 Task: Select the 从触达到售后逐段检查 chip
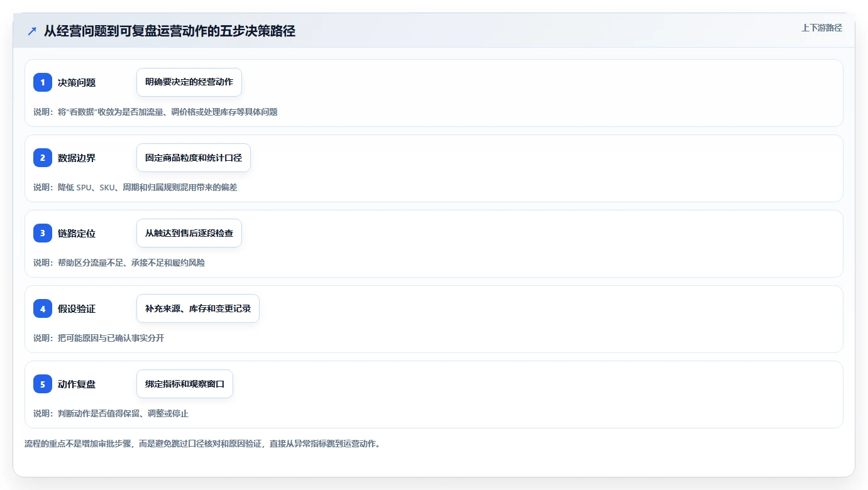189,233
